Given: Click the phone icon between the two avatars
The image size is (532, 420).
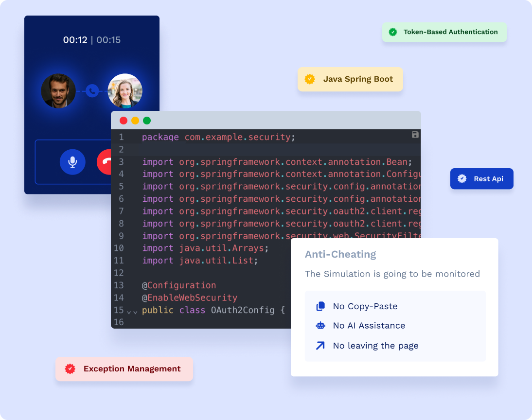Looking at the screenshot, I should (x=92, y=91).
